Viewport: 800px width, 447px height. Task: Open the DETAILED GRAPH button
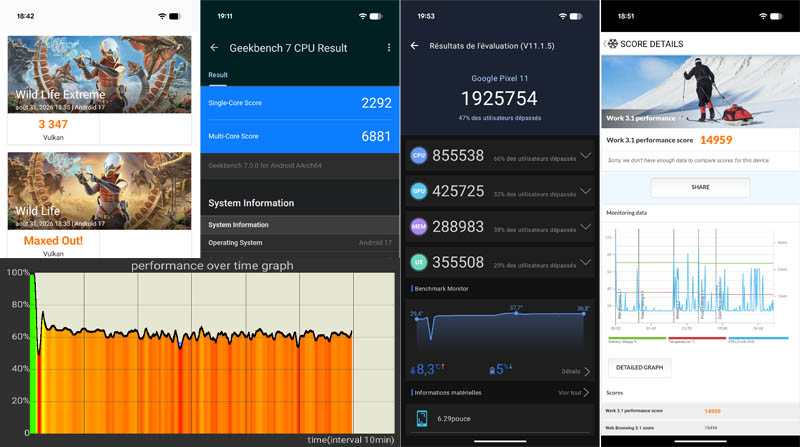click(x=639, y=367)
